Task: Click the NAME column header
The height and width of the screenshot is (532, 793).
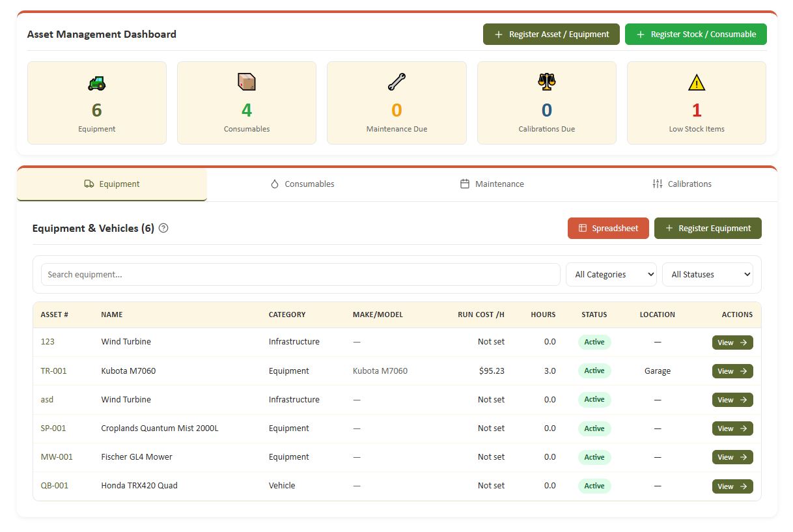Action: [112, 315]
